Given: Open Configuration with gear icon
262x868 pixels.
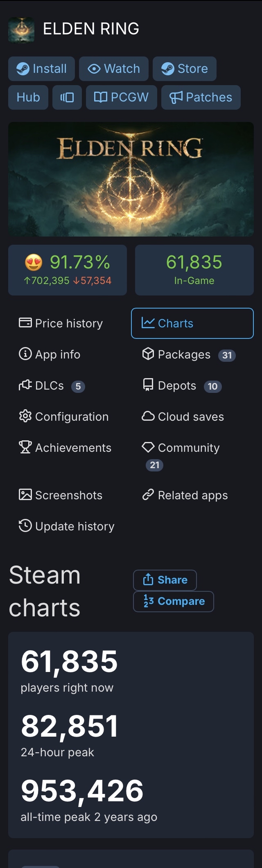Looking at the screenshot, I should [64, 417].
